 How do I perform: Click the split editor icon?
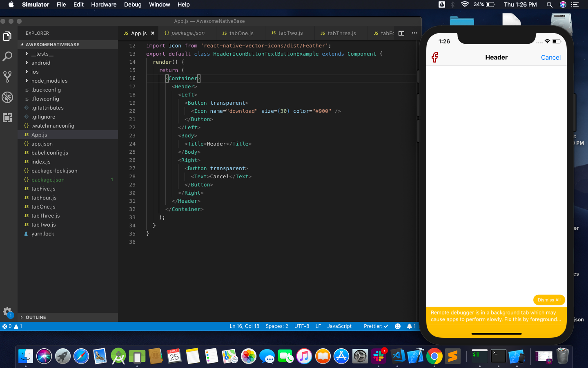click(x=401, y=33)
